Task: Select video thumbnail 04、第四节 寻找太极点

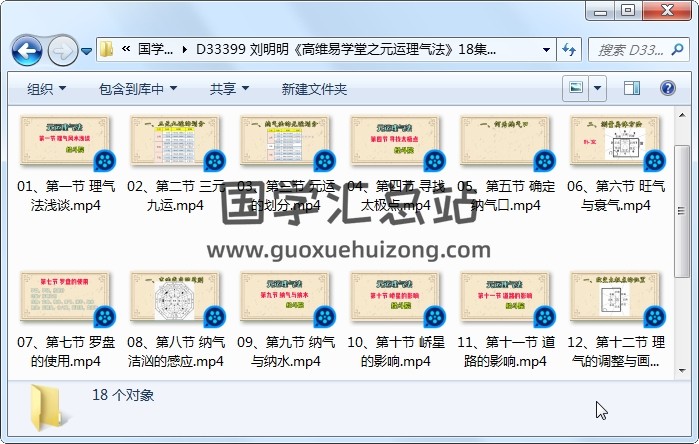Action: click(x=395, y=141)
